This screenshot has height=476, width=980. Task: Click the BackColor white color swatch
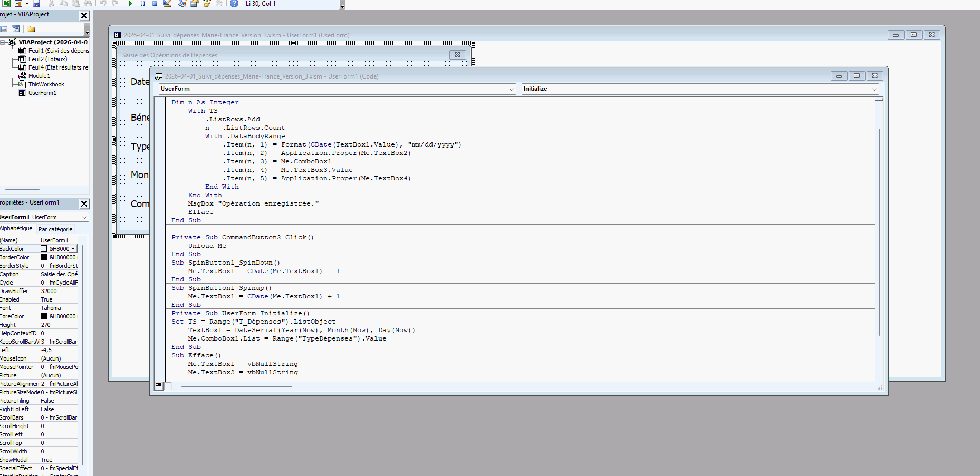tap(44, 249)
